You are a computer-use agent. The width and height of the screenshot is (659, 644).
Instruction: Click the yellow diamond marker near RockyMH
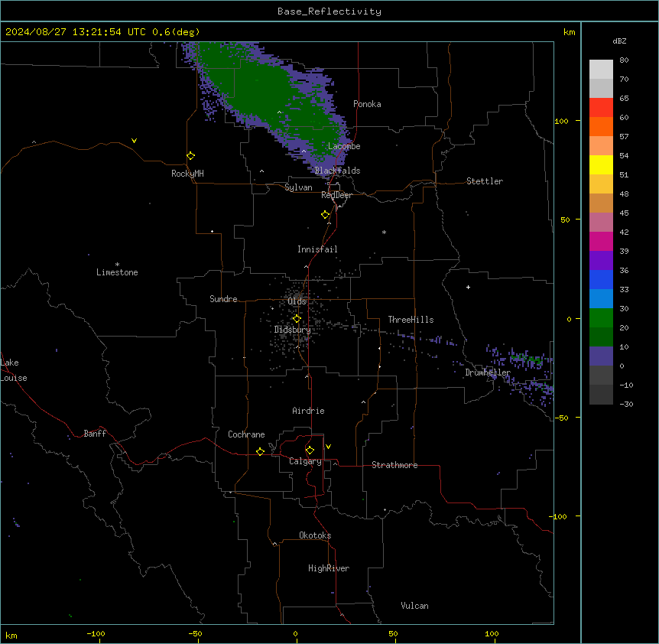tap(191, 156)
